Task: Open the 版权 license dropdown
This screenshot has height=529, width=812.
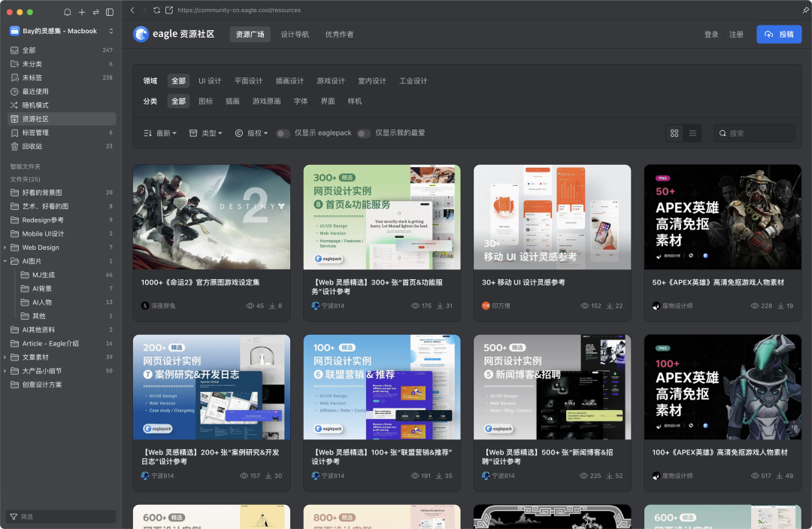Action: [x=251, y=133]
